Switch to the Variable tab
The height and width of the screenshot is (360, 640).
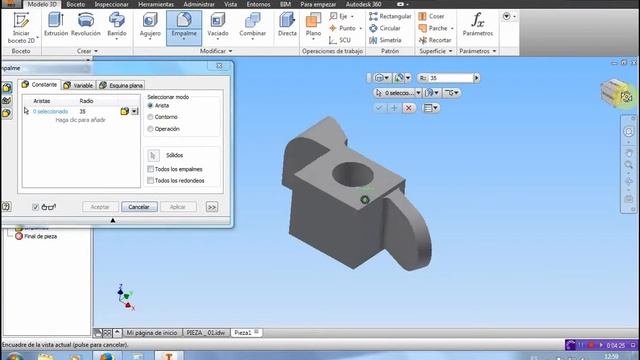click(78, 85)
